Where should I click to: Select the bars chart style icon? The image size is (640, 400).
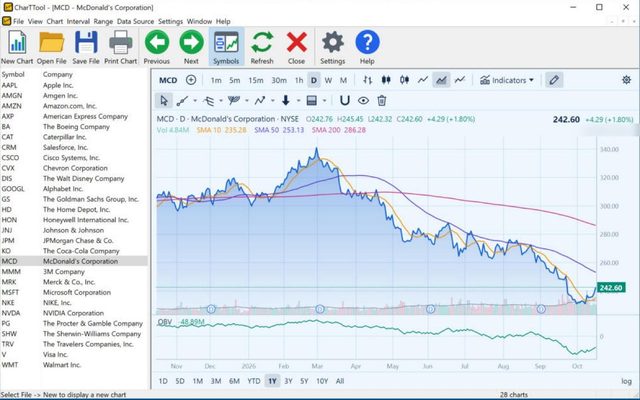click(x=368, y=80)
